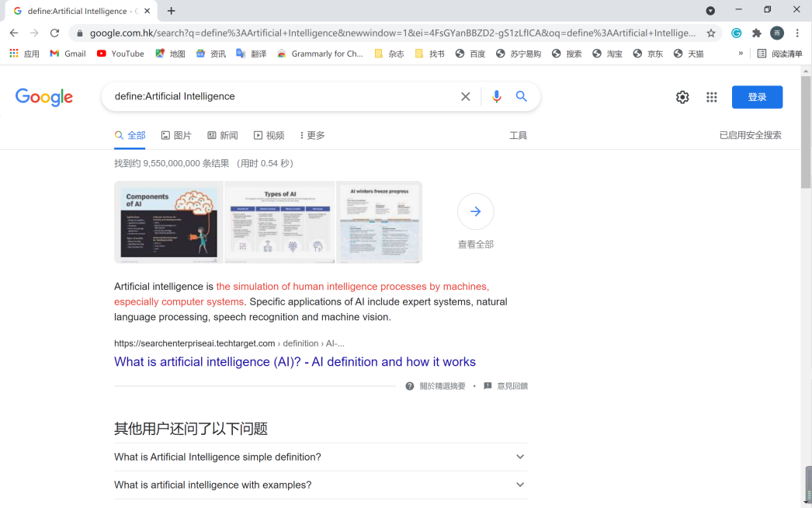812x508 pixels.
Task: Click the browser address bar URL
Action: (392, 33)
